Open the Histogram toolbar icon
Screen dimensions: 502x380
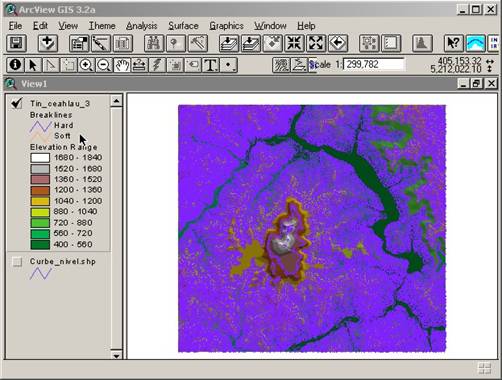click(422, 43)
